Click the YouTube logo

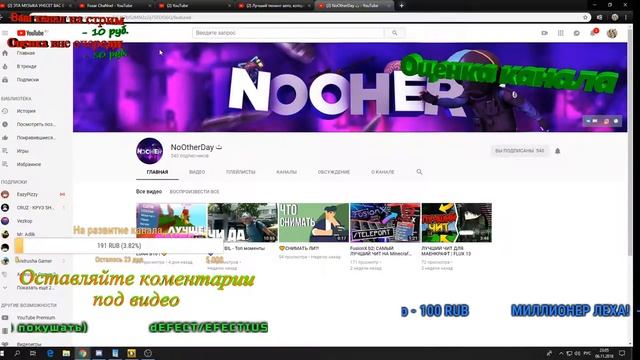click(x=31, y=33)
